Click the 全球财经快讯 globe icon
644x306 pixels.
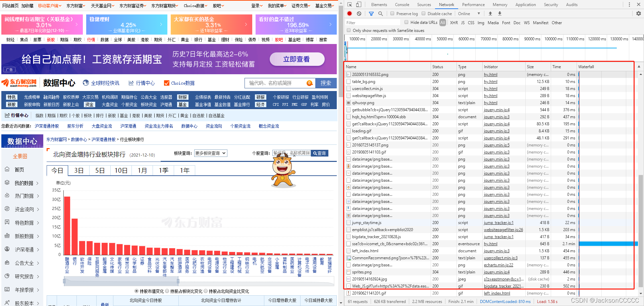click(x=86, y=83)
